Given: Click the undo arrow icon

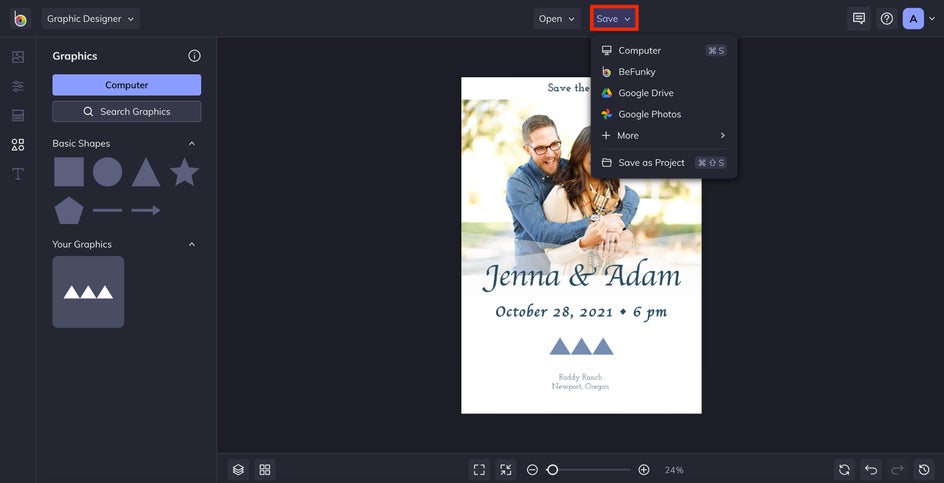Looking at the screenshot, I should pos(871,469).
